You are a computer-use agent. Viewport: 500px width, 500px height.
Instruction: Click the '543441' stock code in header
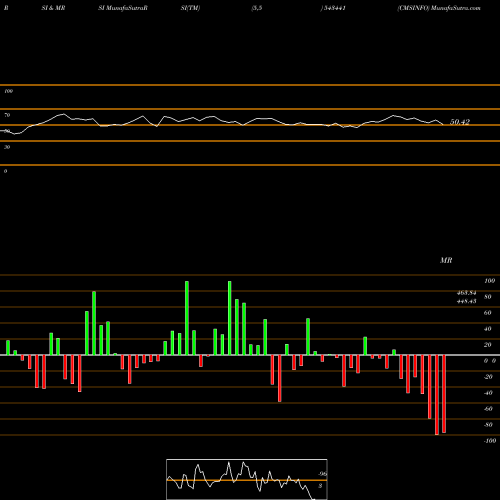334,8
